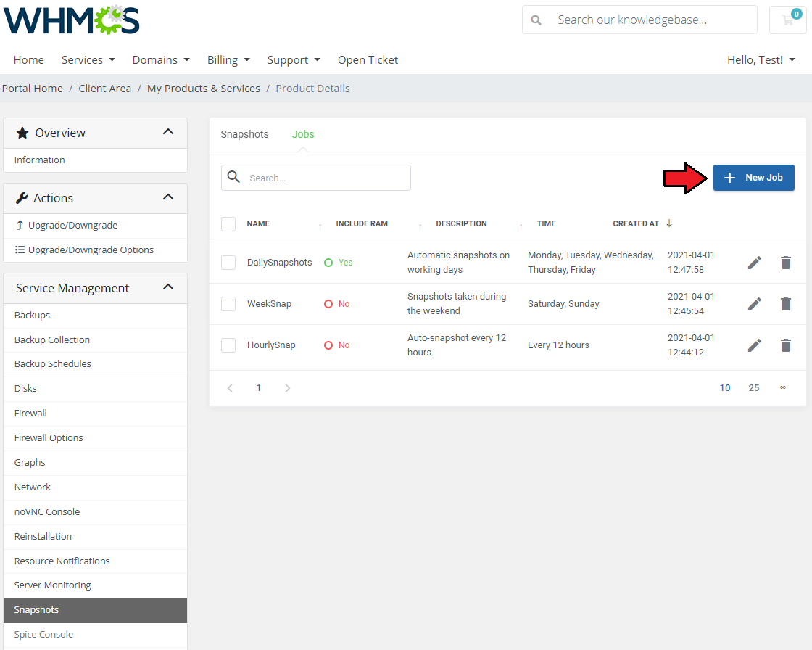Open Firewall in the sidebar
Image resolution: width=812 pixels, height=650 pixels.
coord(95,414)
